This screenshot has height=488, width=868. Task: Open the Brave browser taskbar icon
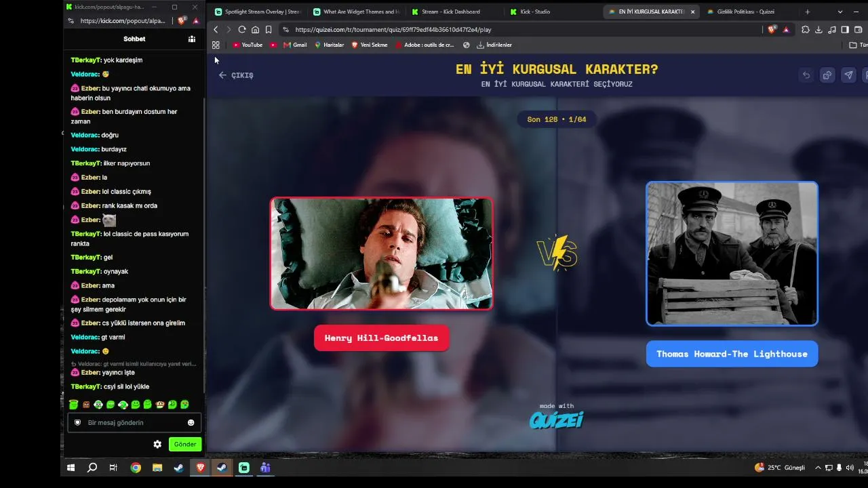click(200, 468)
